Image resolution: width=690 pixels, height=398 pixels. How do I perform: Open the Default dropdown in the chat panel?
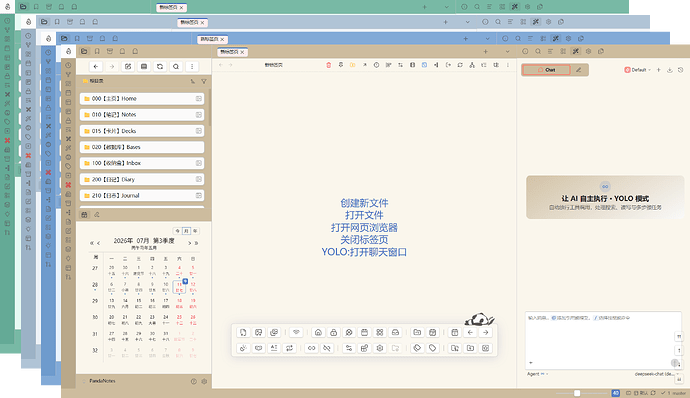638,70
